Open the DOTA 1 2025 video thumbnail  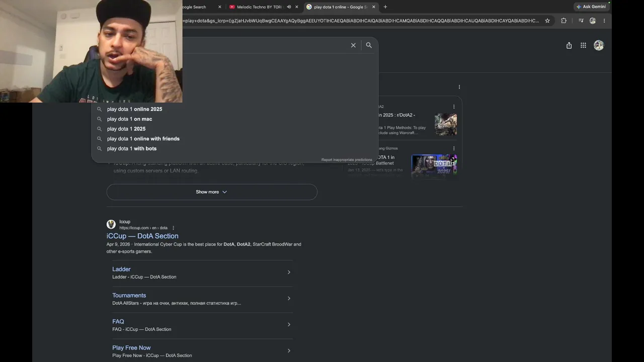(434, 166)
